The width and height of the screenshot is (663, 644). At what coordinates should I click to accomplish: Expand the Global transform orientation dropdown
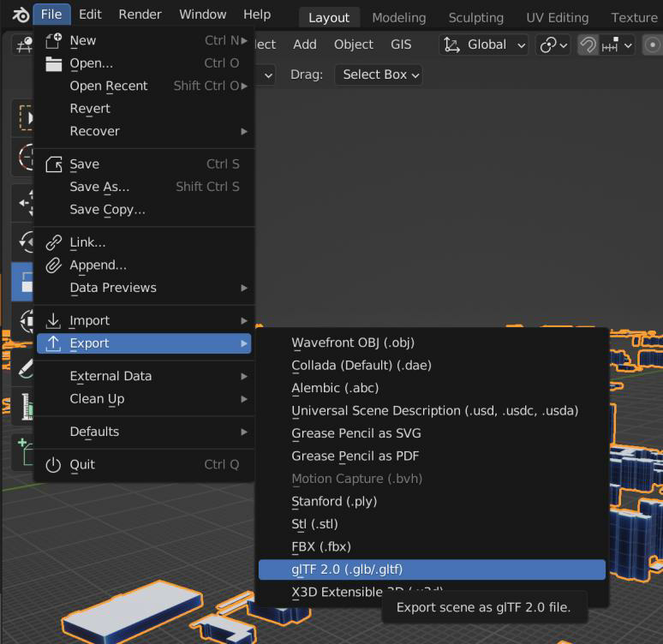(x=484, y=45)
